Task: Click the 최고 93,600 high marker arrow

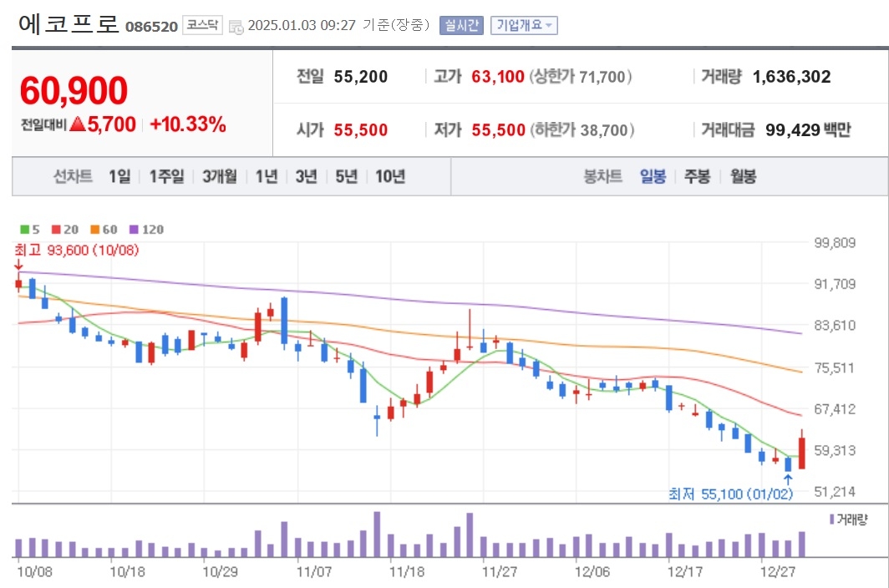Action: click(18, 265)
